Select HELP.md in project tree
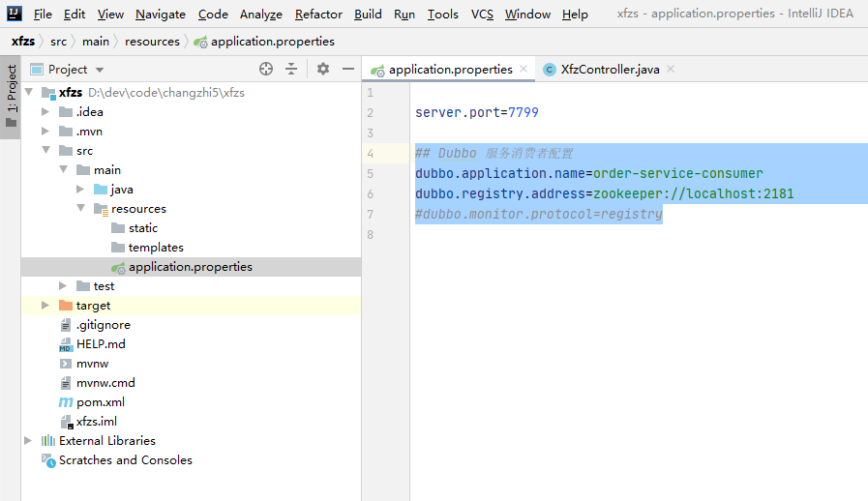Screen dimensions: 868x501 click(101, 343)
